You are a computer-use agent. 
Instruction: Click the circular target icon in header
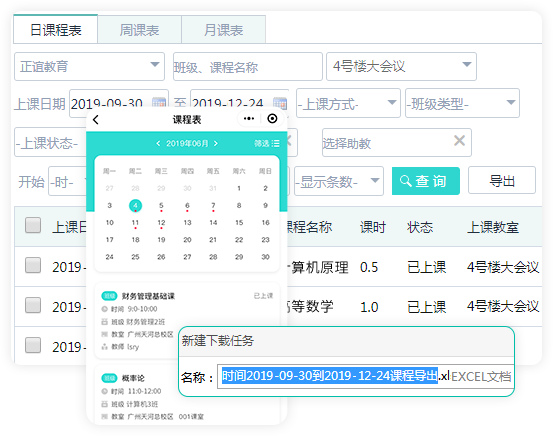tap(272, 119)
